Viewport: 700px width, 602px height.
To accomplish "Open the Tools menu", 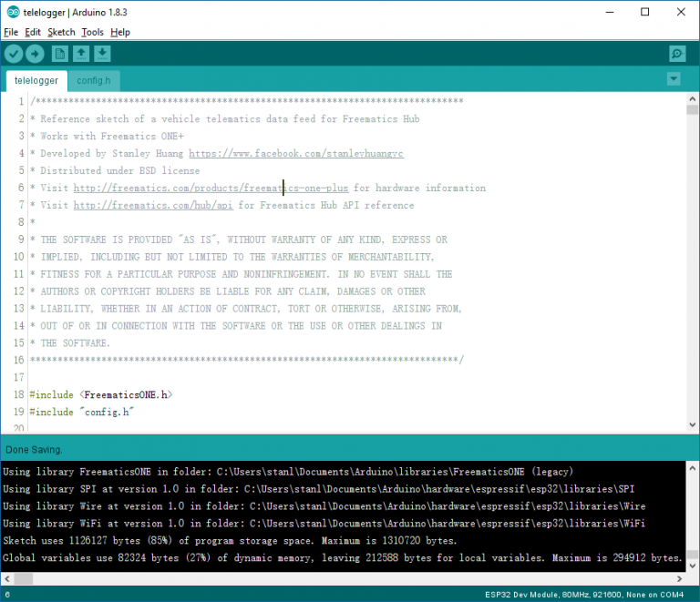I will (92, 32).
